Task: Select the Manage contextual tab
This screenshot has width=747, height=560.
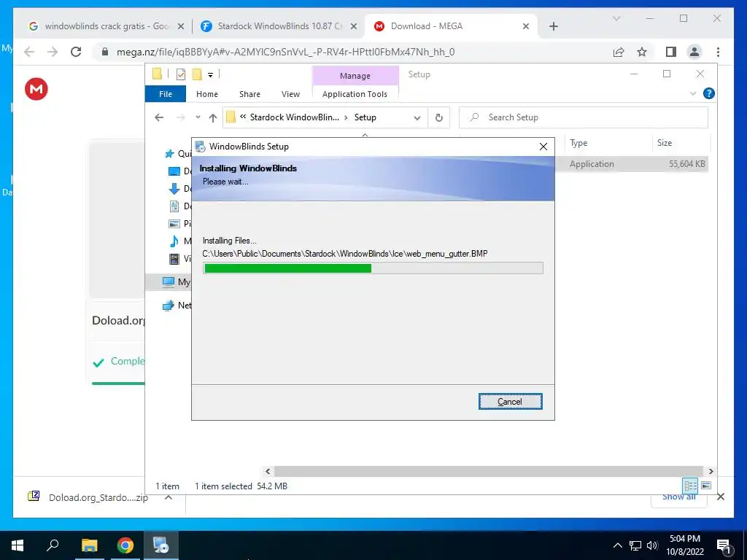Action: (x=355, y=76)
